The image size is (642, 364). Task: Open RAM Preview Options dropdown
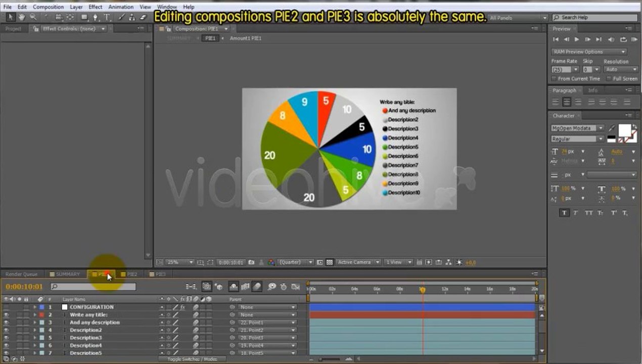click(x=589, y=52)
